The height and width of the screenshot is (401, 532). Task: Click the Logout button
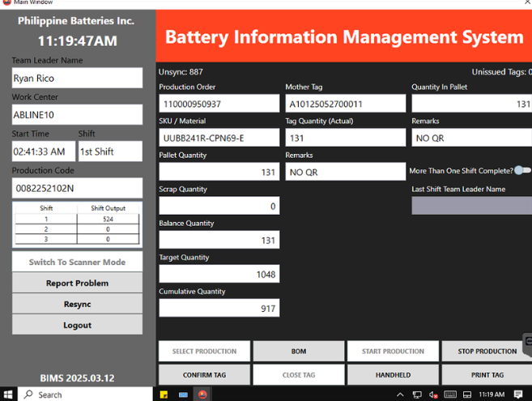point(78,325)
